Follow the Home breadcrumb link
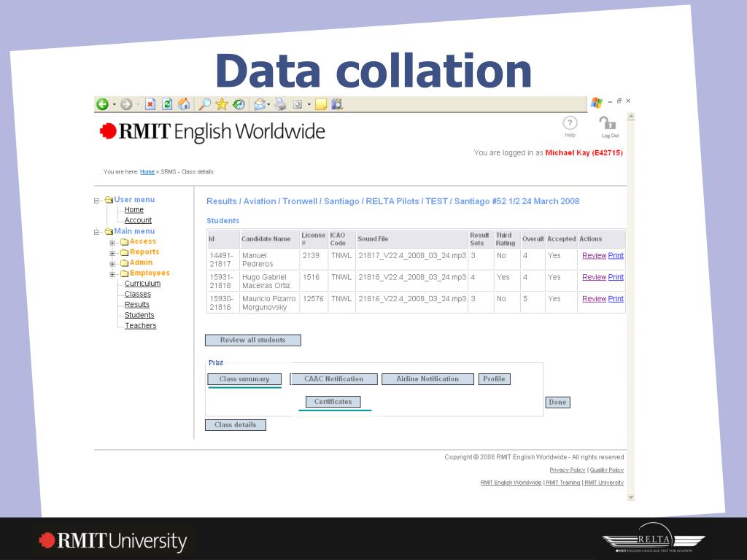The image size is (747, 560). coord(147,172)
